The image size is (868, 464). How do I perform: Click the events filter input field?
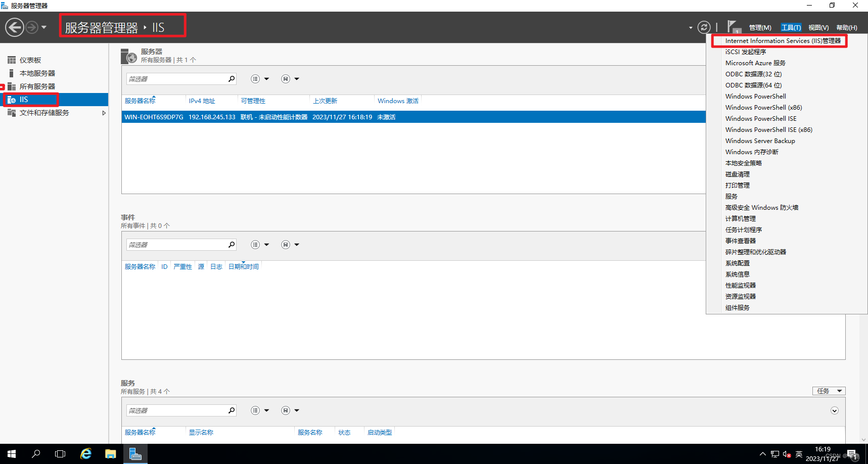tap(176, 245)
